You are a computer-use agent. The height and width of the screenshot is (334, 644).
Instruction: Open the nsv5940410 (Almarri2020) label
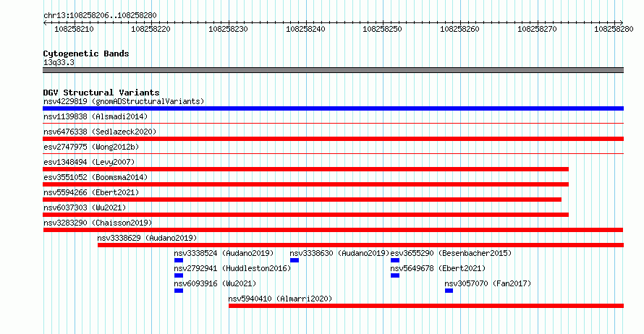tap(280, 299)
